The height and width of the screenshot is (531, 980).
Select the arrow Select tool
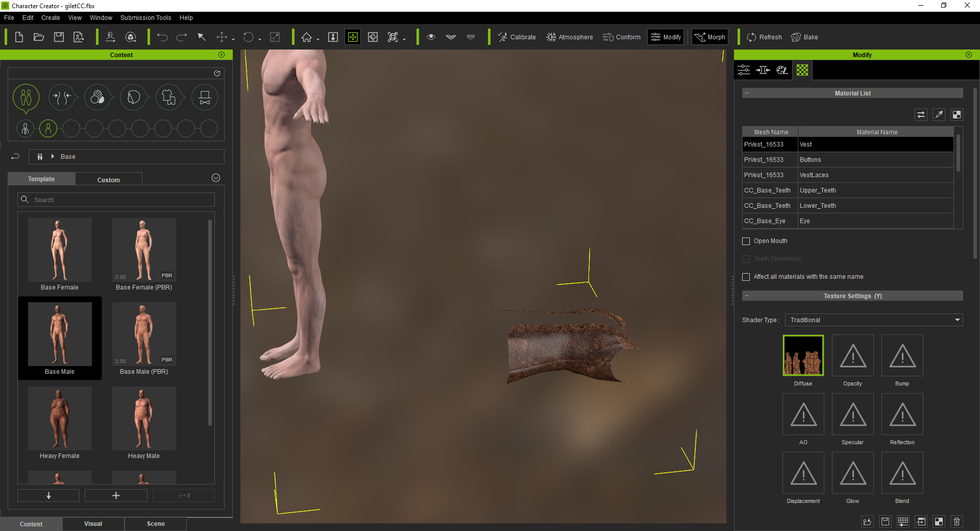(x=202, y=37)
